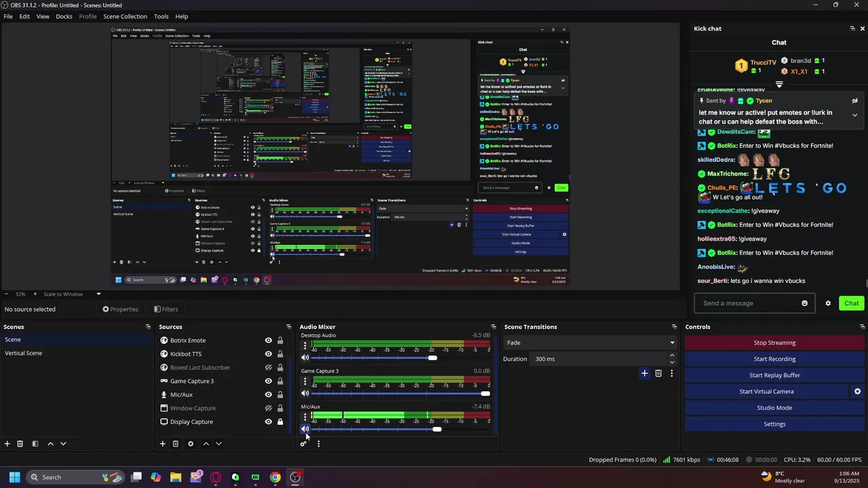The image size is (868, 488).
Task: Open Audio Mixer panel options menu
Action: coord(318,444)
